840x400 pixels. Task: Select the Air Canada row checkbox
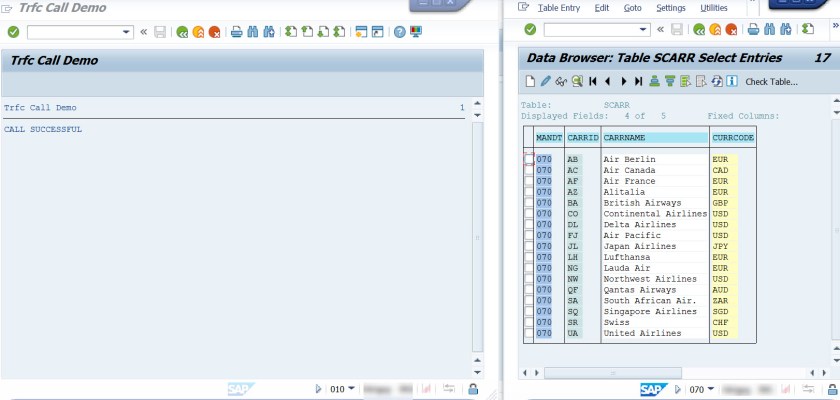529,170
